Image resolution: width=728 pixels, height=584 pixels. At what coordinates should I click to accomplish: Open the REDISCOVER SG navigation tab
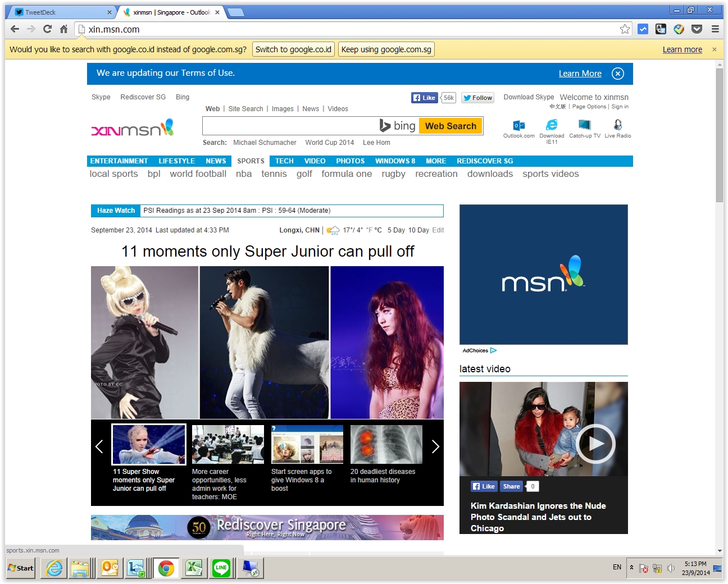(x=485, y=161)
